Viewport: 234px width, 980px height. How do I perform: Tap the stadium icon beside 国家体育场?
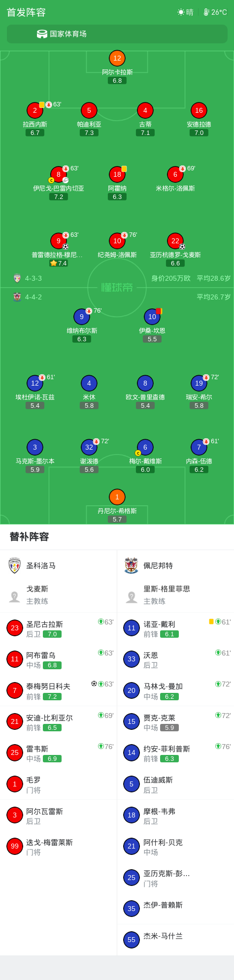tap(42, 34)
